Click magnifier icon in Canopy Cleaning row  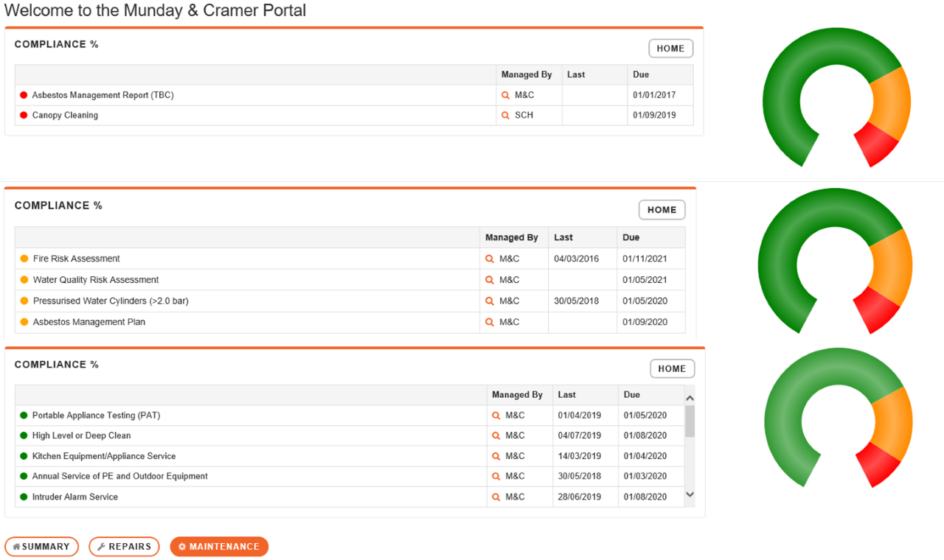[506, 116]
